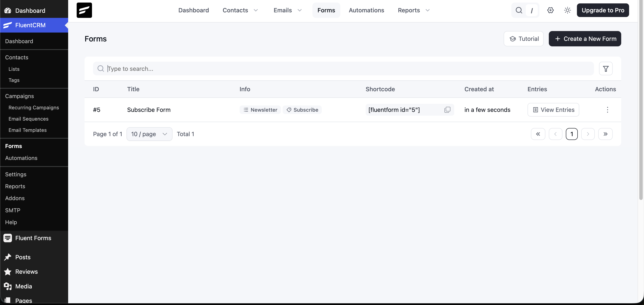Go to previous page arrow
Viewport: 644px width, 305px height.
point(555,134)
